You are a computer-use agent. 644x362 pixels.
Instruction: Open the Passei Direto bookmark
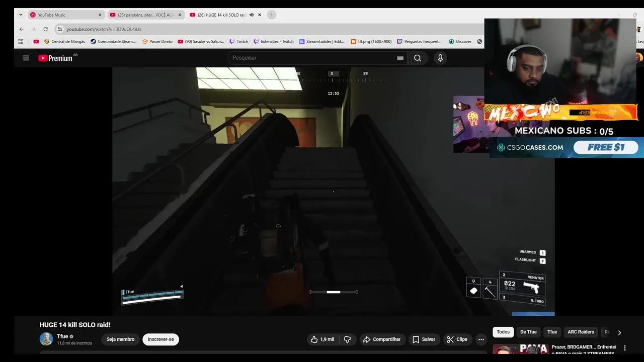tap(157, 42)
